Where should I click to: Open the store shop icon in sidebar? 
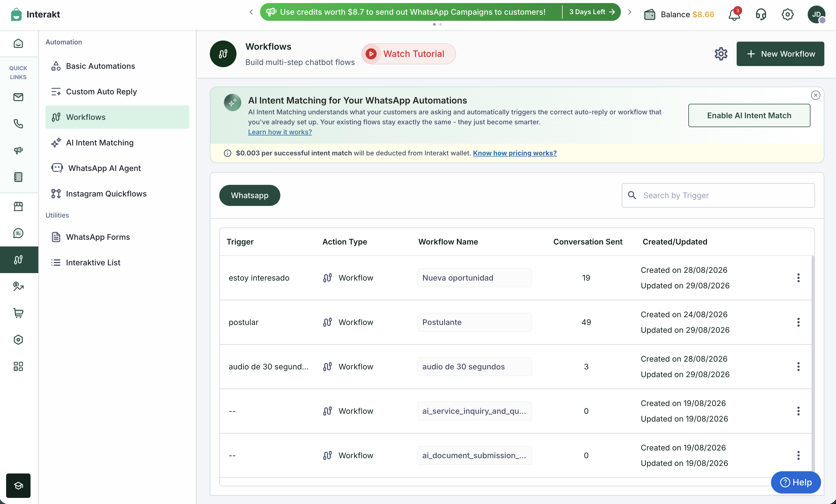[x=18, y=206]
